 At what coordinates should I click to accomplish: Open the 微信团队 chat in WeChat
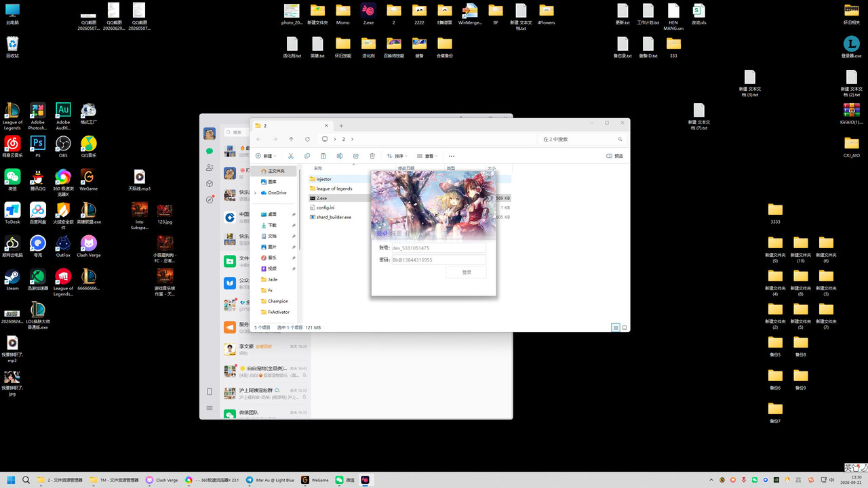266,413
